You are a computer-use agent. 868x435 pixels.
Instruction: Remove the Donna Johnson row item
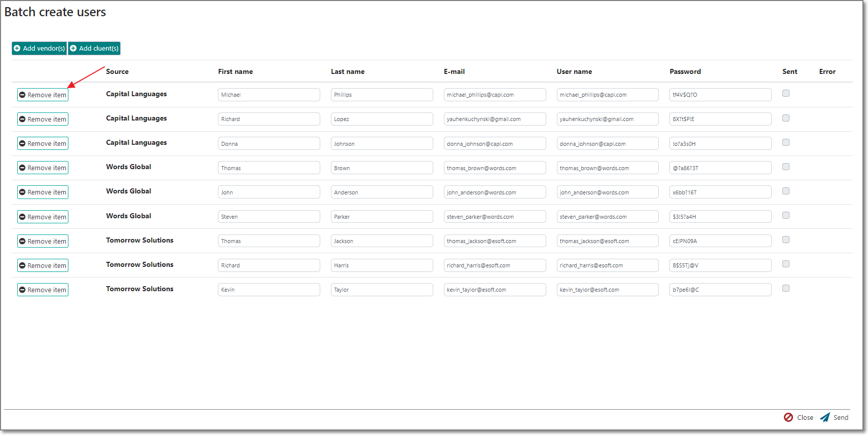(43, 143)
